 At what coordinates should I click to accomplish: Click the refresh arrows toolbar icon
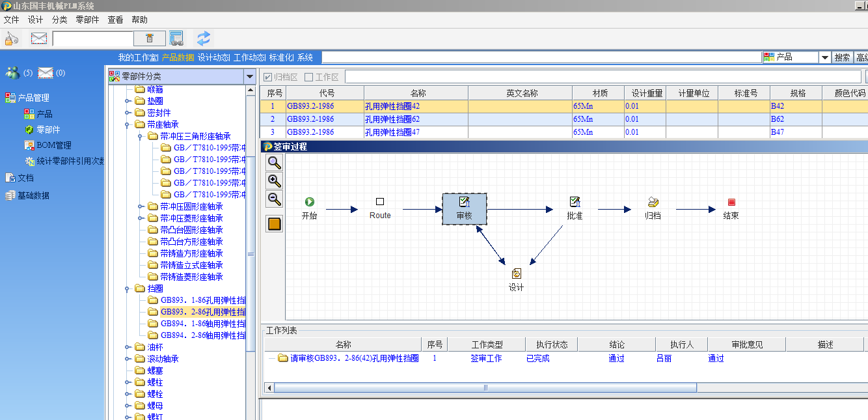pos(204,38)
